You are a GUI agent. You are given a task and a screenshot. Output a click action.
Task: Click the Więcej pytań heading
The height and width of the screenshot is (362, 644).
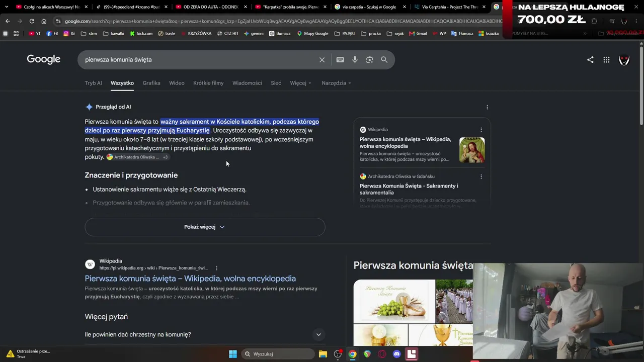point(106,317)
